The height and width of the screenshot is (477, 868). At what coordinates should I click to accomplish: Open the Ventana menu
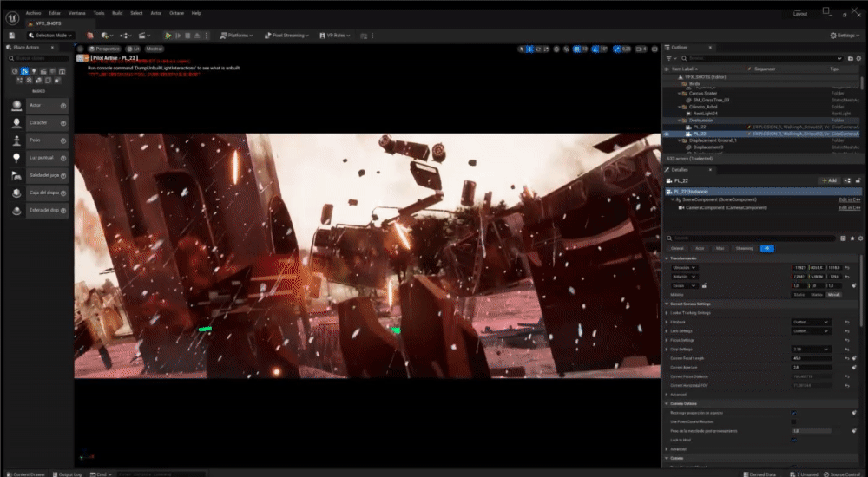tap(77, 13)
